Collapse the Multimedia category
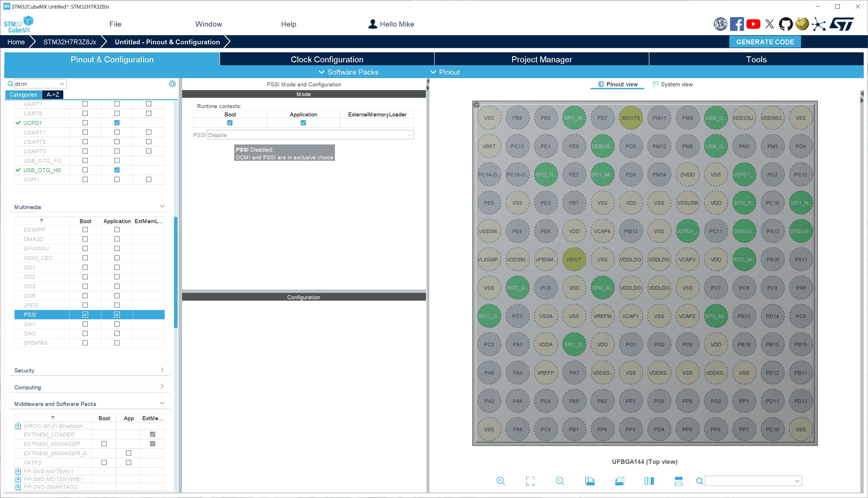 point(162,206)
